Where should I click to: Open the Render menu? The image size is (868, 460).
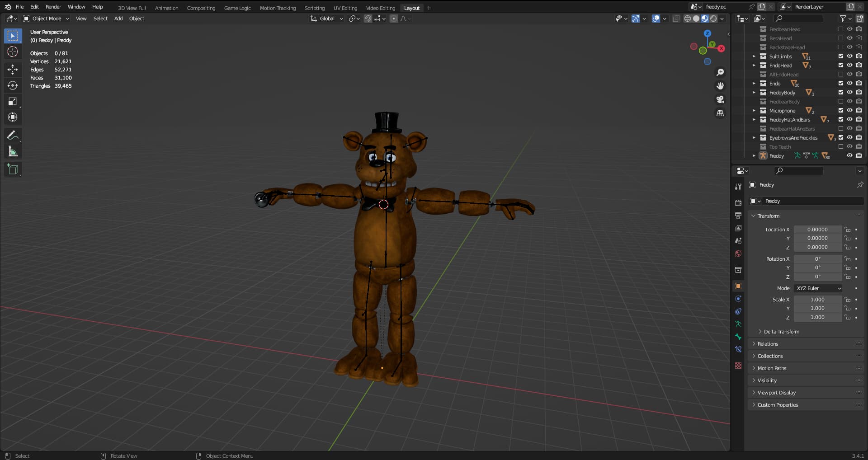click(53, 7)
